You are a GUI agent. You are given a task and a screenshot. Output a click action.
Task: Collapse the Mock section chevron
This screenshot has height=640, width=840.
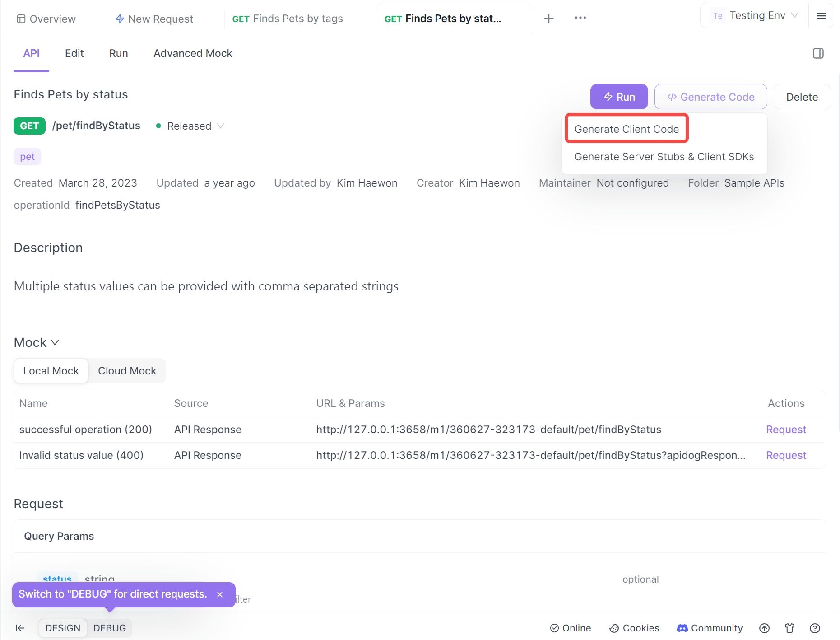(x=55, y=342)
